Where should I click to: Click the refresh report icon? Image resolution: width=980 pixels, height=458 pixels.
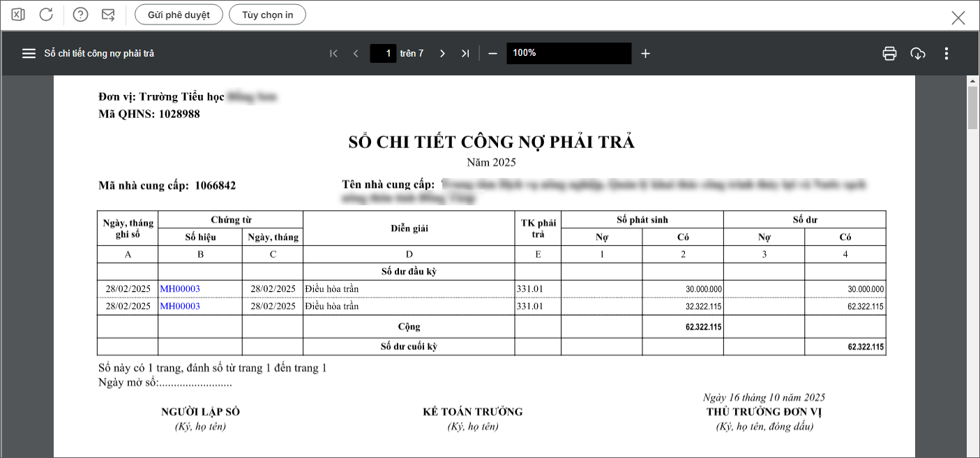tap(46, 15)
